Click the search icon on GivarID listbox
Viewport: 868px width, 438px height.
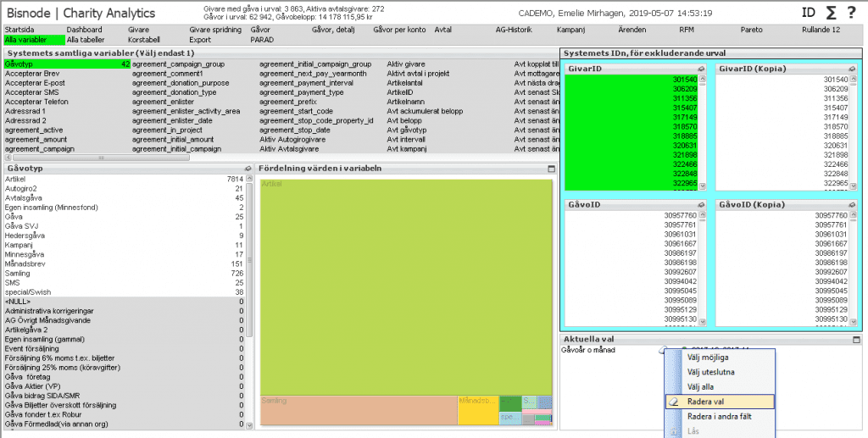click(701, 69)
